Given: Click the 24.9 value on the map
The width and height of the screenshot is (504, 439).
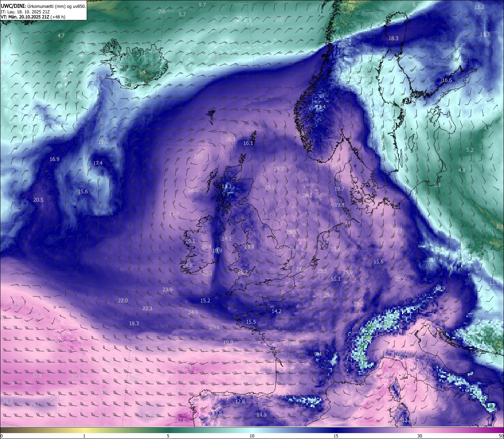Looking at the screenshot, I should coord(193,312).
